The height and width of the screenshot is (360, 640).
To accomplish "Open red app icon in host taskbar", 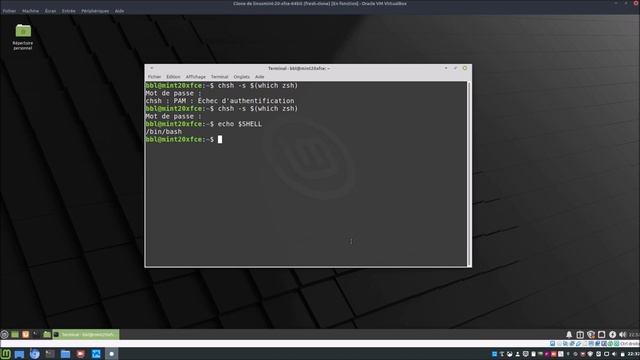I will 80,354.
